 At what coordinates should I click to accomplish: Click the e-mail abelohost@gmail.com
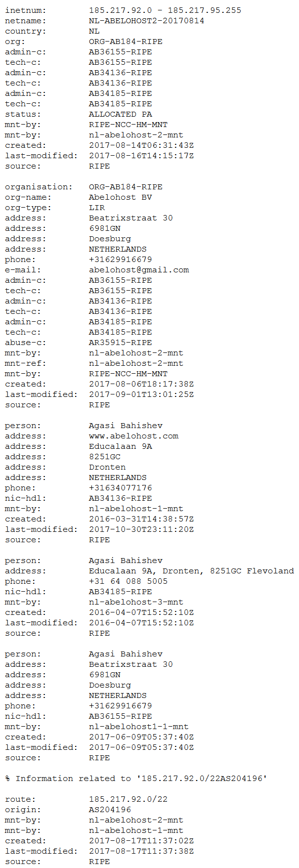click(139, 270)
